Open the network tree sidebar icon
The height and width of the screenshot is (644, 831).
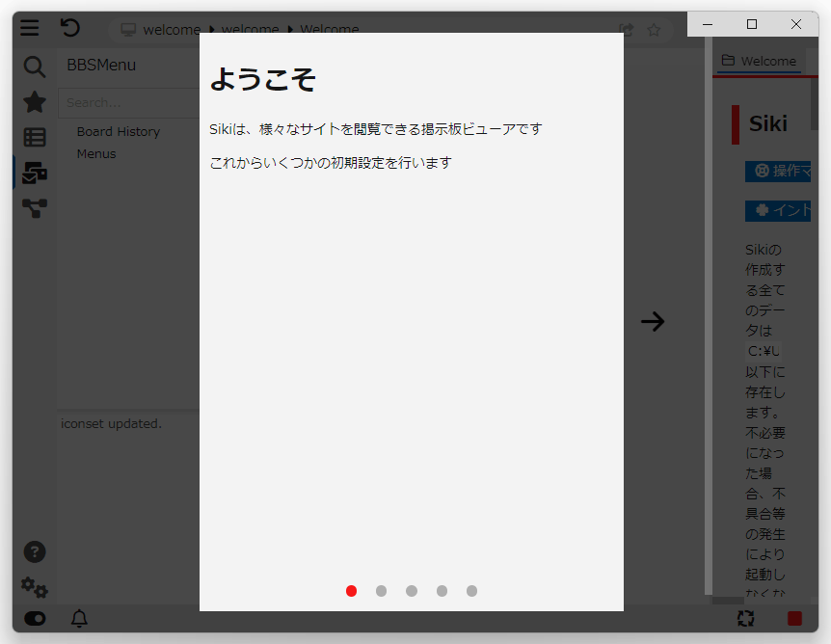(35, 208)
